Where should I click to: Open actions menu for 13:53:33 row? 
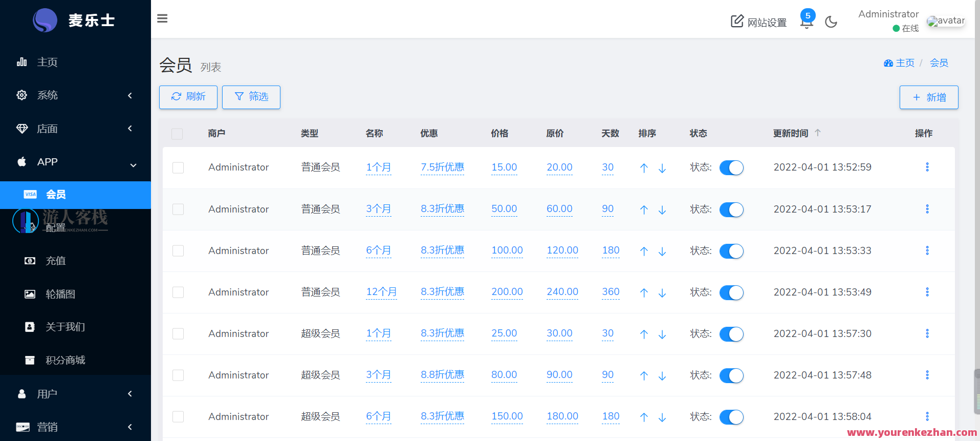point(927,250)
